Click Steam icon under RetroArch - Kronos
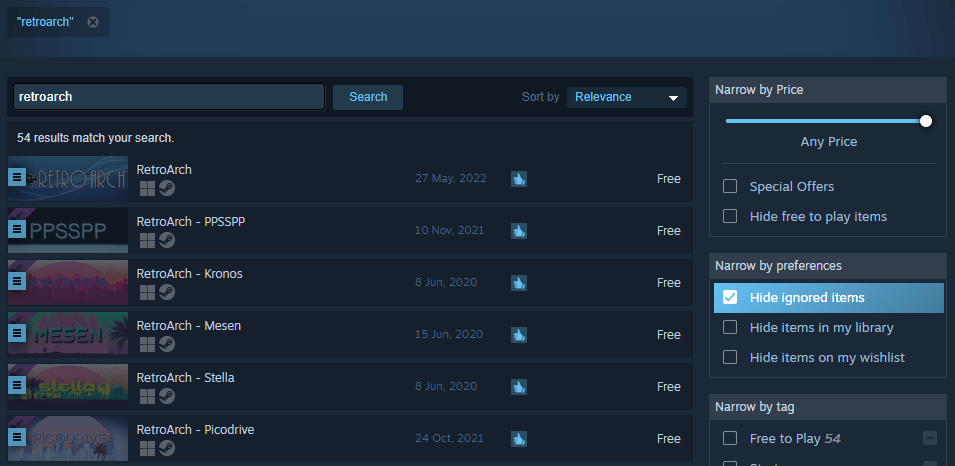 [x=167, y=292]
